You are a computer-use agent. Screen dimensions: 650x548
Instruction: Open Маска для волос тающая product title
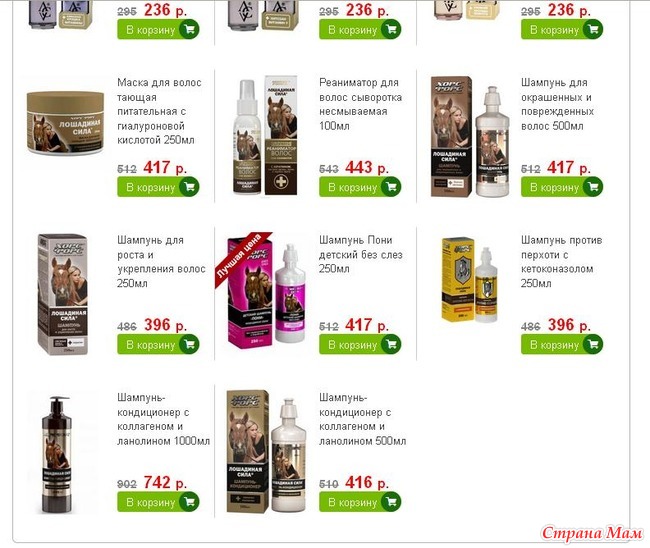pyautogui.click(x=159, y=111)
